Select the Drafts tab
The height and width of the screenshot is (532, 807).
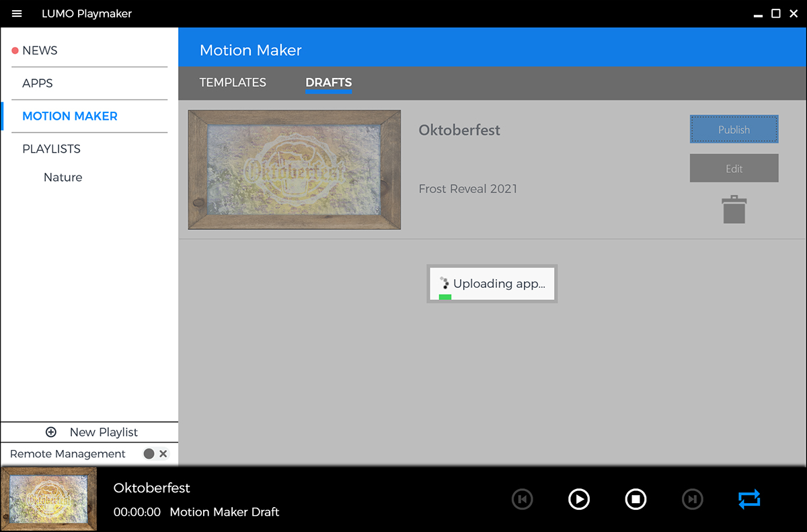pyautogui.click(x=328, y=83)
